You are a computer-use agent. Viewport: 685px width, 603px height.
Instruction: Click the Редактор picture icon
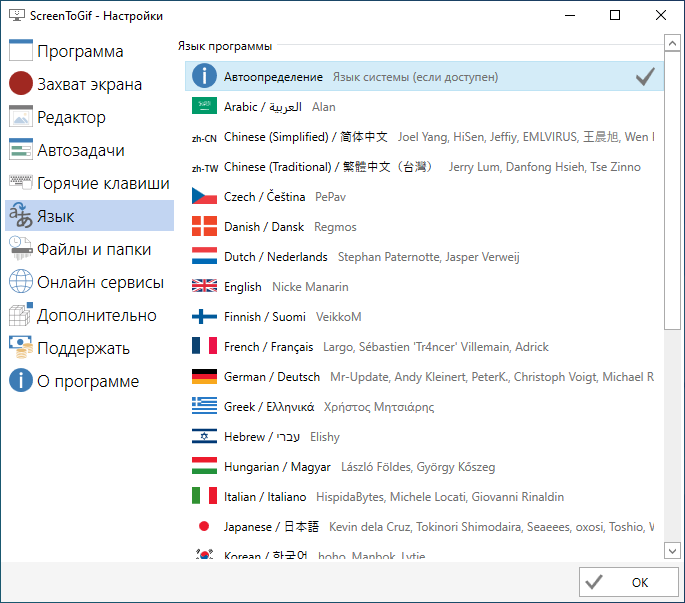click(21, 117)
